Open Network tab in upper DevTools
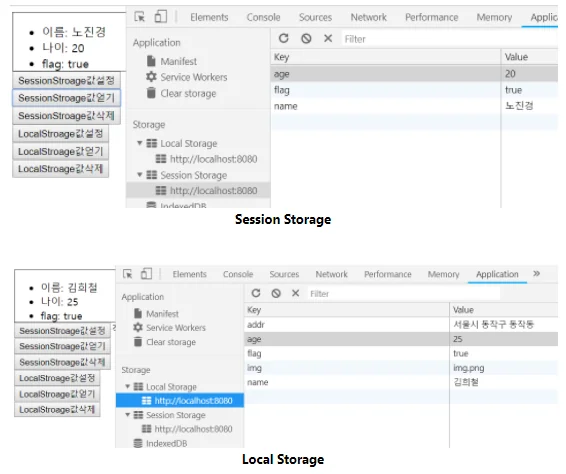Screen dimensions: 566x474 tap(368, 17)
